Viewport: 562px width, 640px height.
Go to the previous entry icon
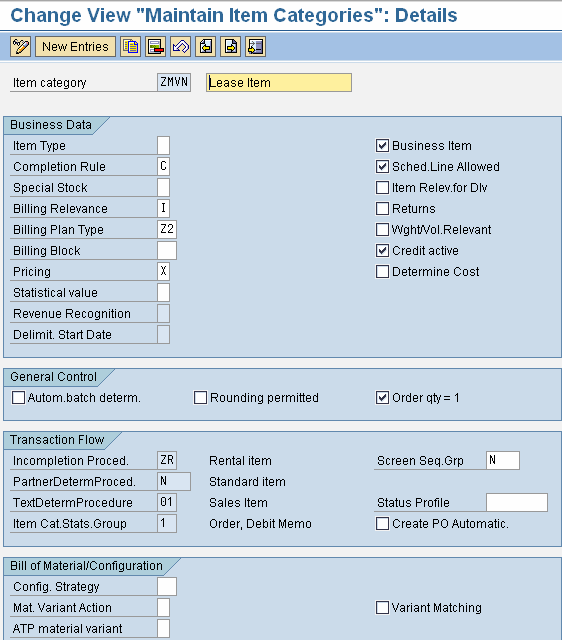206,47
